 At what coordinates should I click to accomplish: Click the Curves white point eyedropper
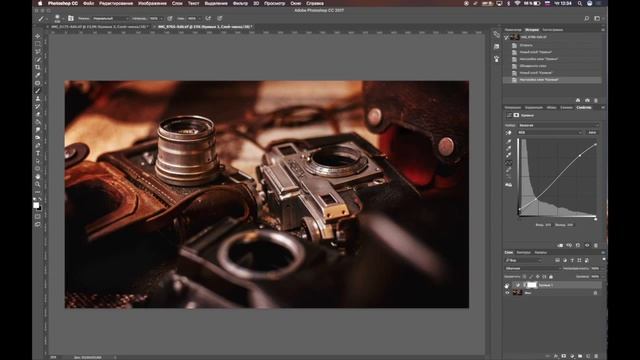[509, 155]
